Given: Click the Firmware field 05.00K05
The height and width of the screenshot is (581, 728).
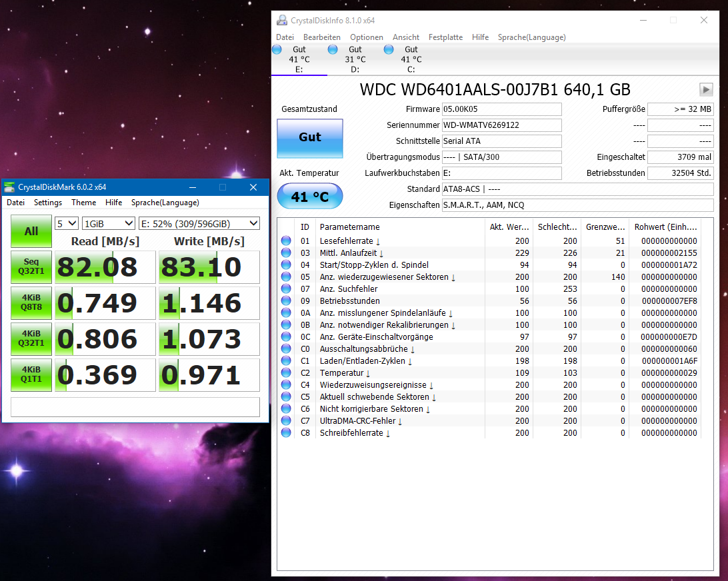Looking at the screenshot, I should pos(501,109).
